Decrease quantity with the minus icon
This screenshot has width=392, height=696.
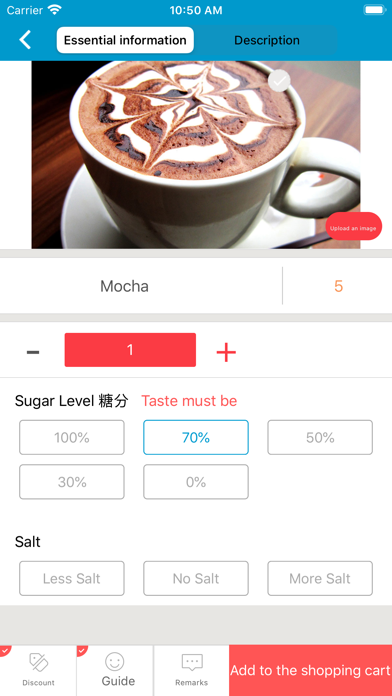point(33,352)
